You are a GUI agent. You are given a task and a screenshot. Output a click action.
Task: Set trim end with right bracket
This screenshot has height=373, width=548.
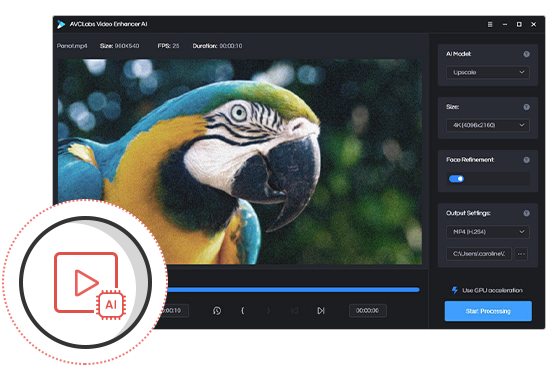[x=268, y=310]
